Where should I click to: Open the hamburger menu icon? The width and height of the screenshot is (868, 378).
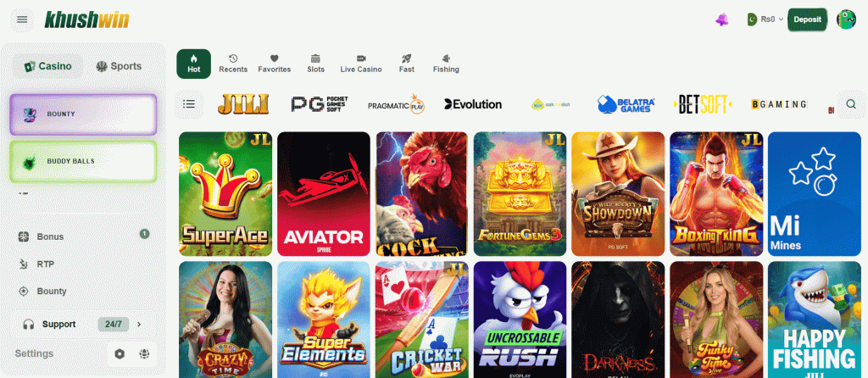22,20
